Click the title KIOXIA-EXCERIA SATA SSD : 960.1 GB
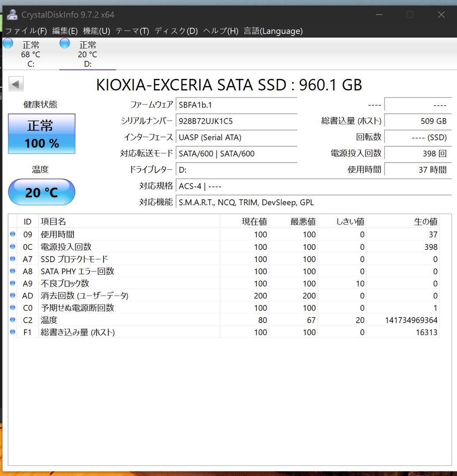 pos(229,85)
